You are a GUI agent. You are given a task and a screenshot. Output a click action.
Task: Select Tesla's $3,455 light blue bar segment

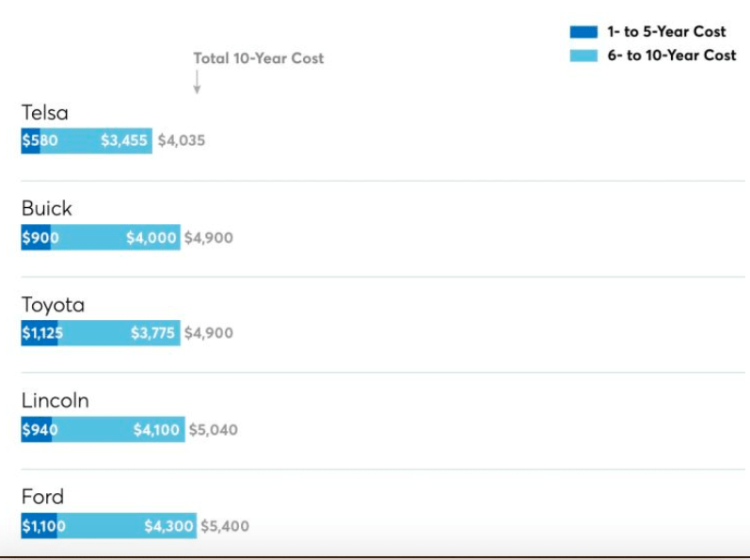(x=96, y=140)
